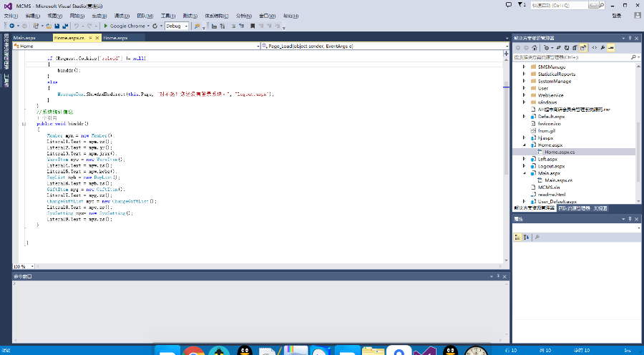The height and width of the screenshot is (355, 644).
Task: Click Refresh icon in Solution Explorer toolbar
Action: click(567, 48)
